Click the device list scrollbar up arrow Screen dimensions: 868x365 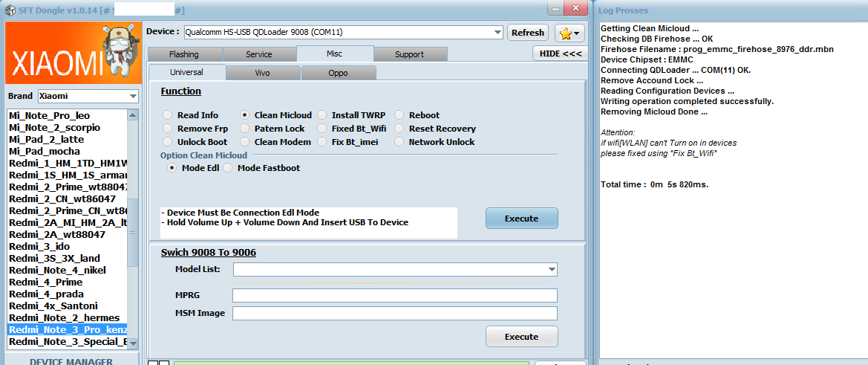pos(132,114)
